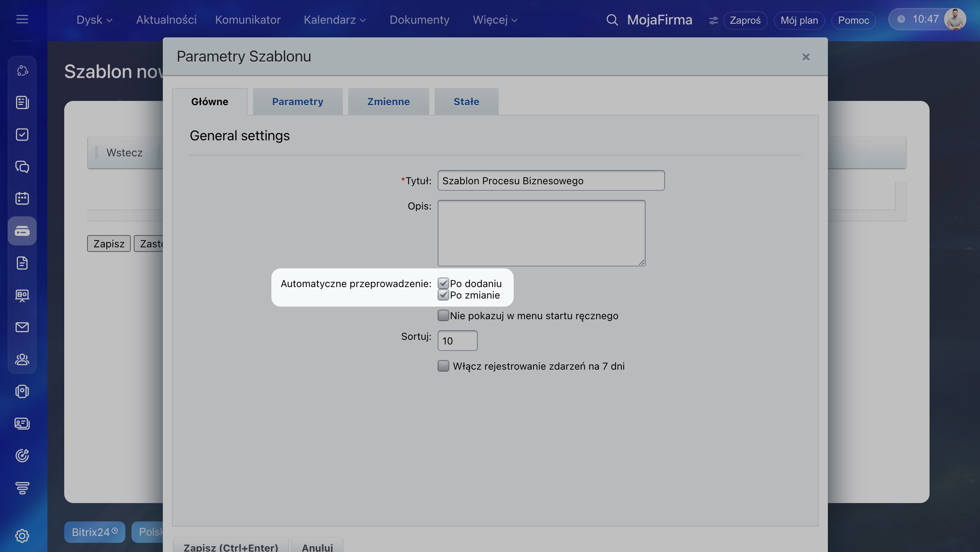Open the chat messenger sidebar icon
Screen dimensions: 980x552
tap(22, 167)
